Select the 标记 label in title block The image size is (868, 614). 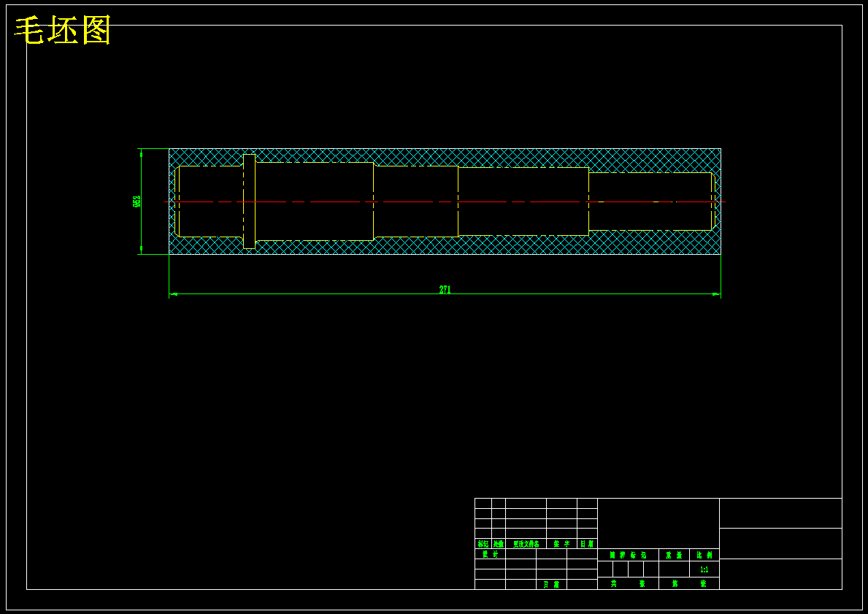(483, 544)
